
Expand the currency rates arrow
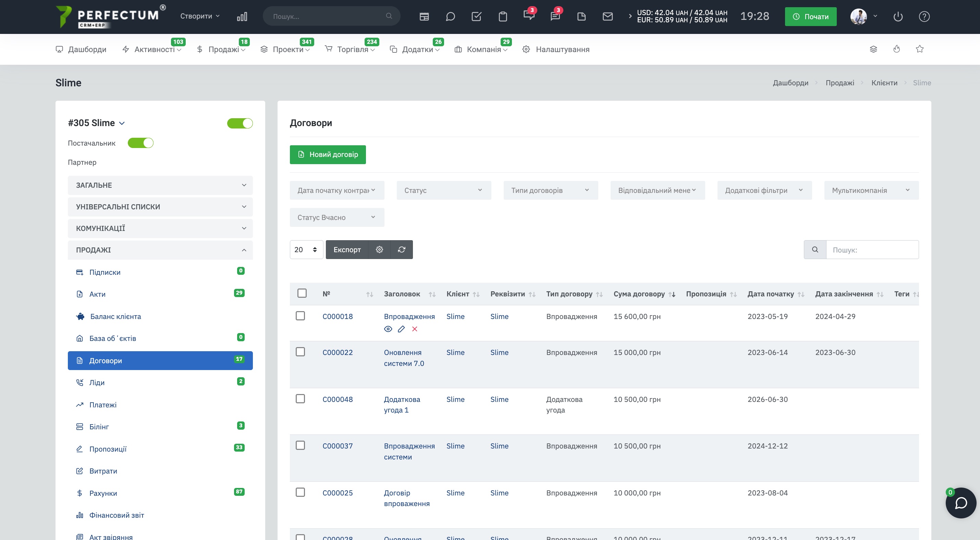[x=630, y=16]
